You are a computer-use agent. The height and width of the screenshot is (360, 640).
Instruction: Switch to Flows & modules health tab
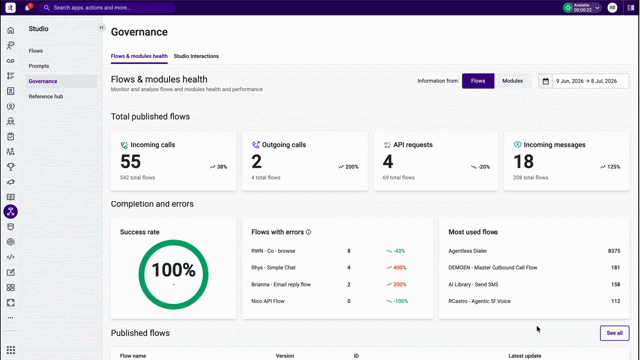[x=139, y=56]
